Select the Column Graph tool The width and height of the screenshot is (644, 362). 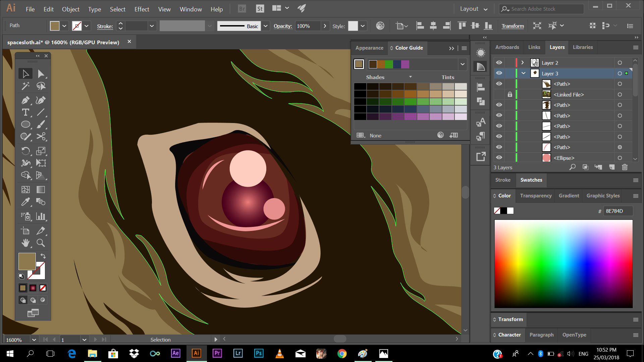(41, 216)
